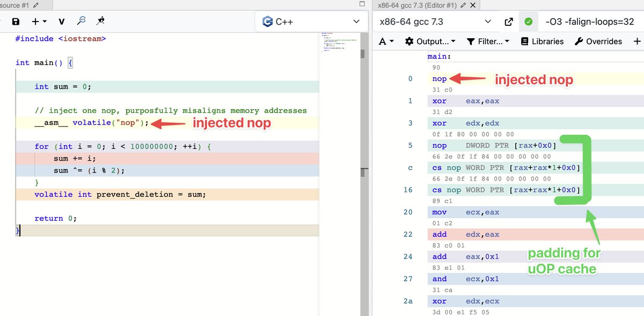Click the compiler pop-out external link icon

[x=509, y=22]
